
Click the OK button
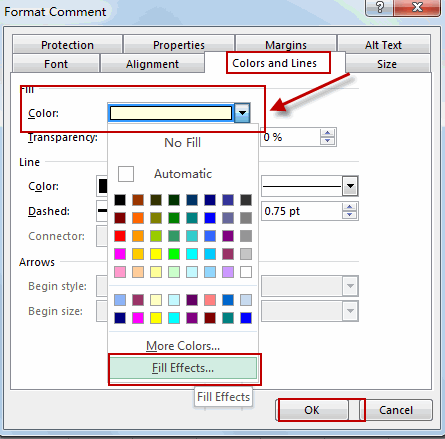[312, 410]
